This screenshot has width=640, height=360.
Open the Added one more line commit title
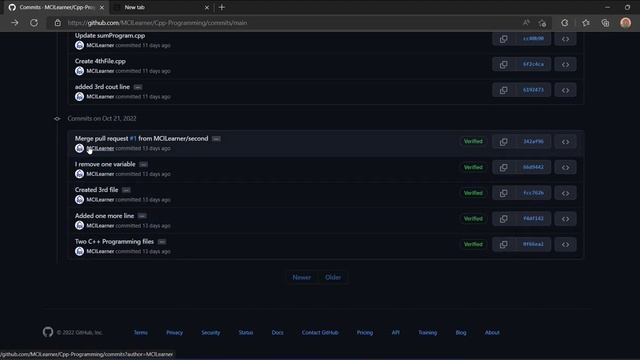point(104,216)
